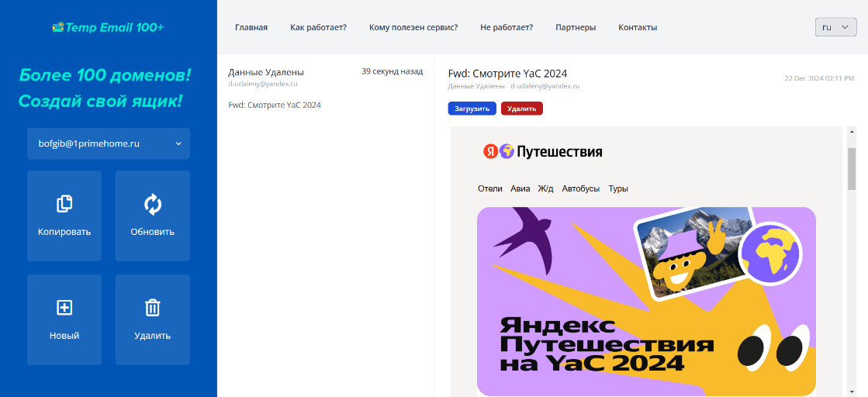Viewport: 868px width, 397px height.
Task: Click the plus-square icon above Новый
Action: pos(64,308)
